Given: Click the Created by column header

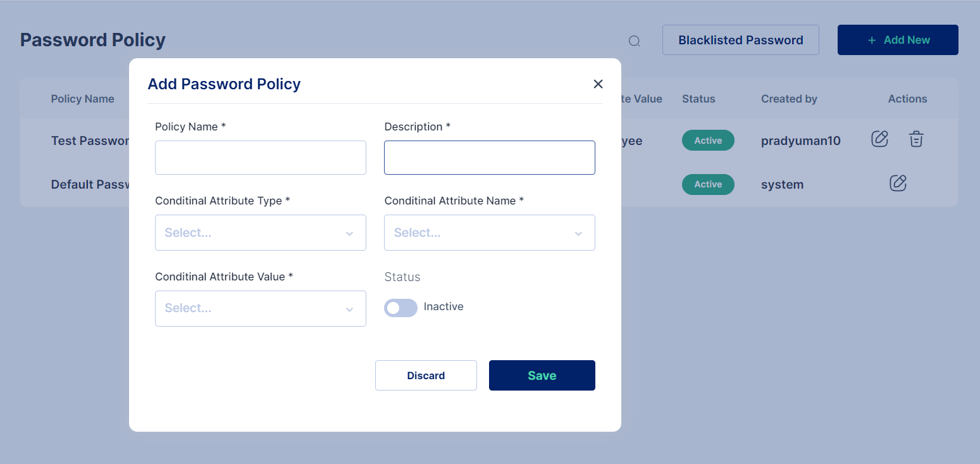Looking at the screenshot, I should click(x=789, y=99).
